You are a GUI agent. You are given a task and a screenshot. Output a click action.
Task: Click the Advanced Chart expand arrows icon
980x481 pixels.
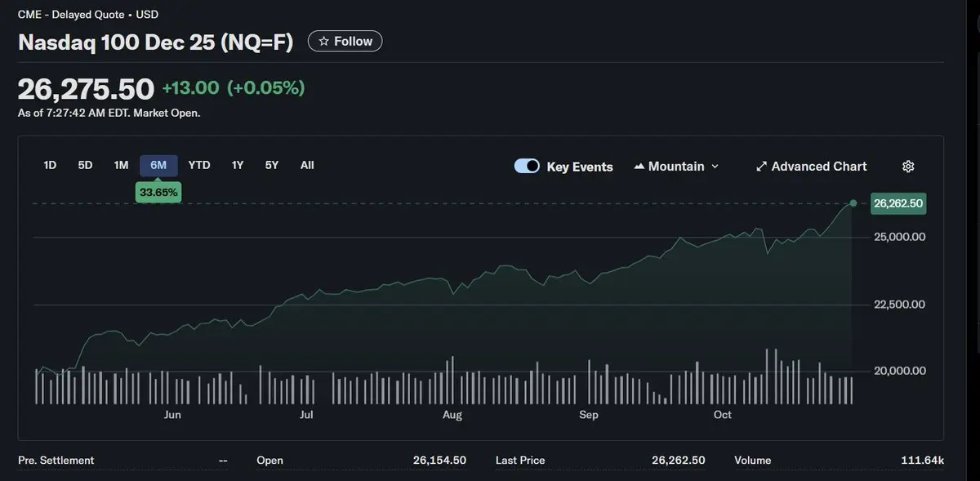(761, 167)
